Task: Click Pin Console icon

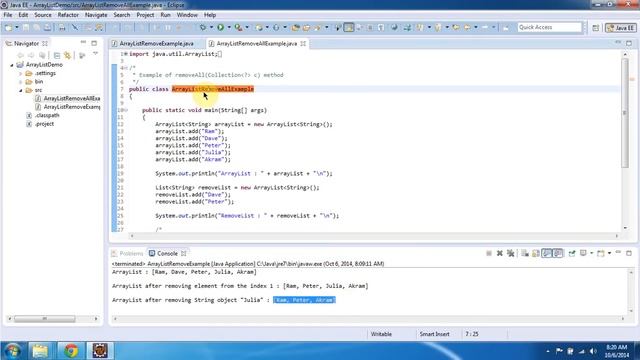Action: [572, 253]
